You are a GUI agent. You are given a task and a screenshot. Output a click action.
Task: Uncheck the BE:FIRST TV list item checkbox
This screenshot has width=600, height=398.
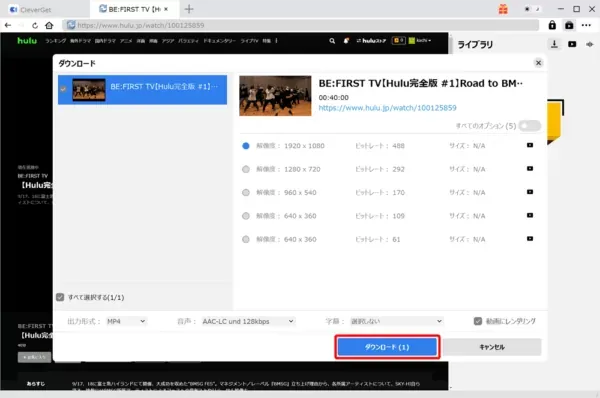[x=63, y=89]
